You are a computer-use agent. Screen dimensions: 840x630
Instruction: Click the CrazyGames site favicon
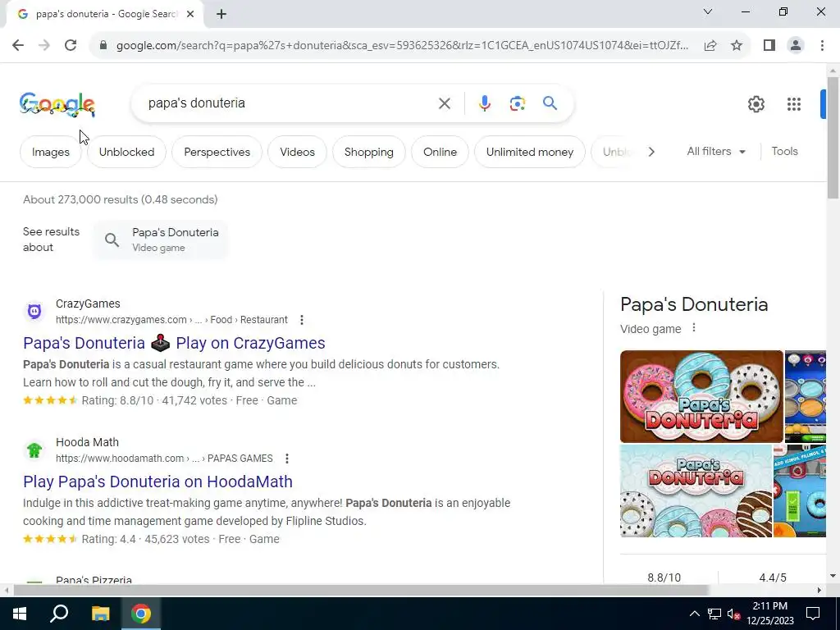pyautogui.click(x=34, y=311)
